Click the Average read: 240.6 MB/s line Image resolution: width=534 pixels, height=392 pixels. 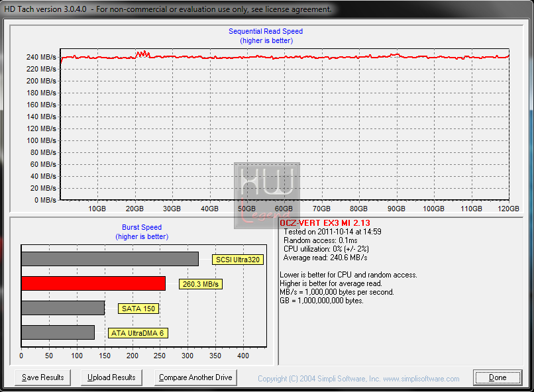(325, 258)
